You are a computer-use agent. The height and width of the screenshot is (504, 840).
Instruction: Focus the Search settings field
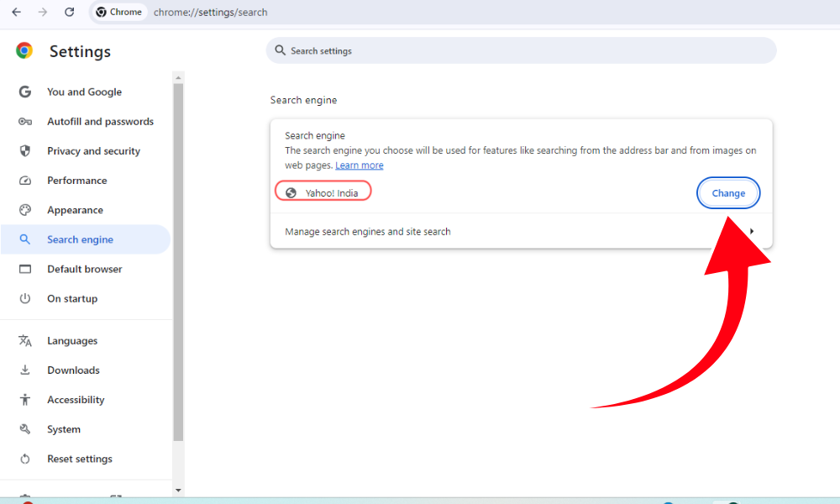pyautogui.click(x=521, y=50)
